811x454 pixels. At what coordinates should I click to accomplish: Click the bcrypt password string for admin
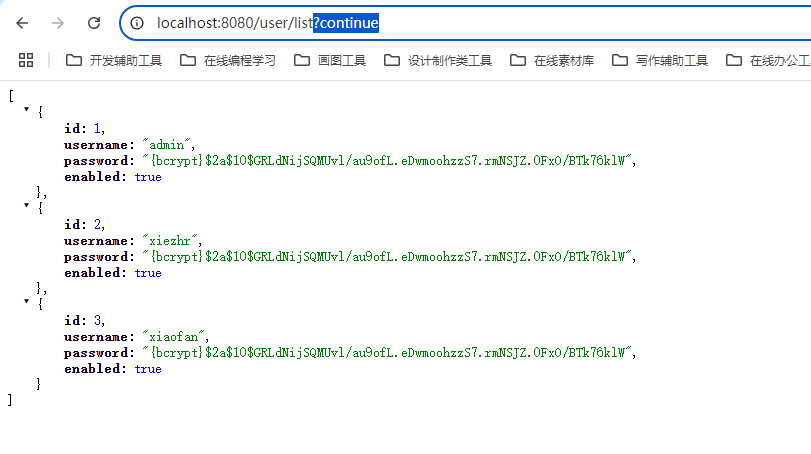pos(387,161)
